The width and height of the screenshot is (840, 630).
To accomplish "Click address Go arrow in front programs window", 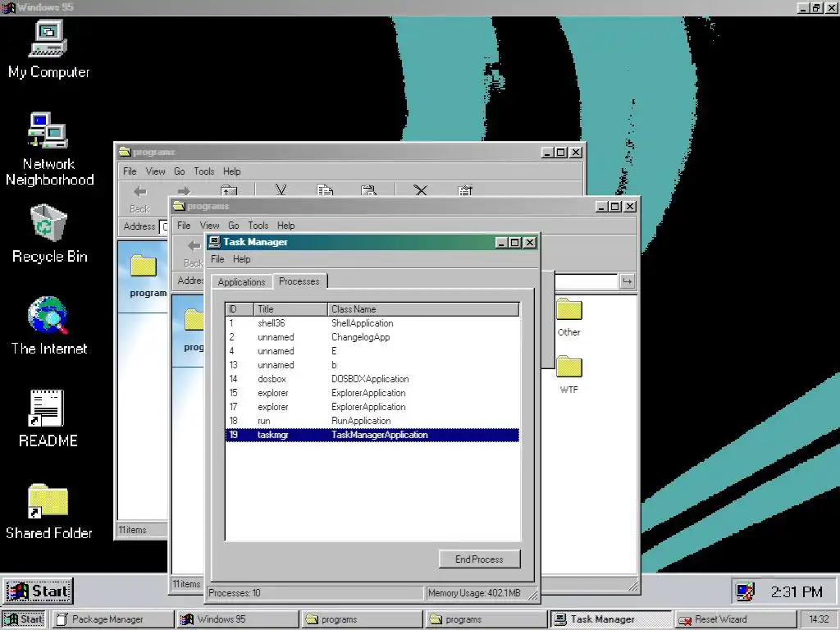I will [627, 281].
